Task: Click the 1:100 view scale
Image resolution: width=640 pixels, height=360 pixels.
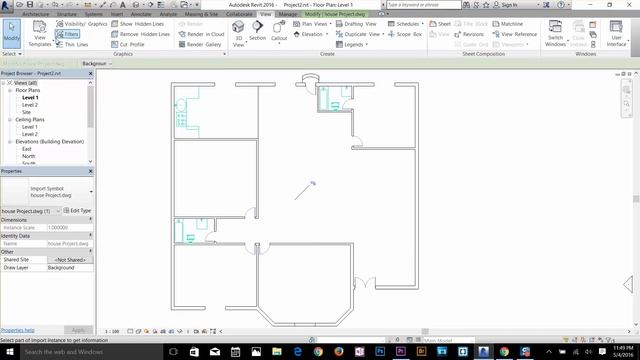Action: [112, 331]
